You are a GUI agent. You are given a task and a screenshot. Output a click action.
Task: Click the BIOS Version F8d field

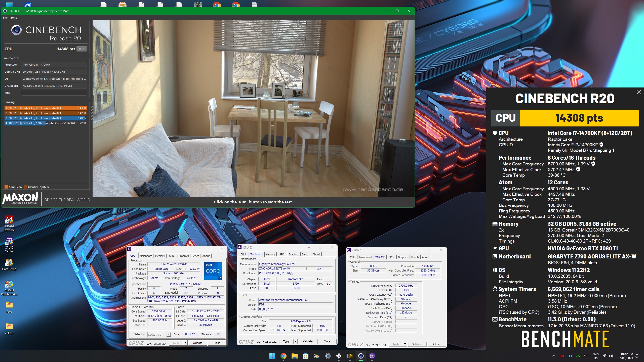(x=296, y=304)
